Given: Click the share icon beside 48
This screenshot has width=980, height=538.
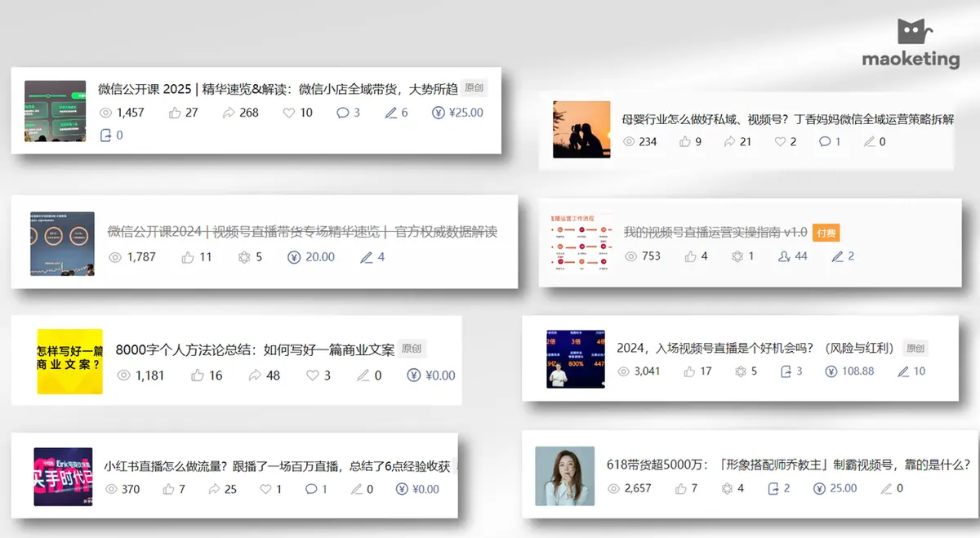Looking at the screenshot, I should coord(255,376).
